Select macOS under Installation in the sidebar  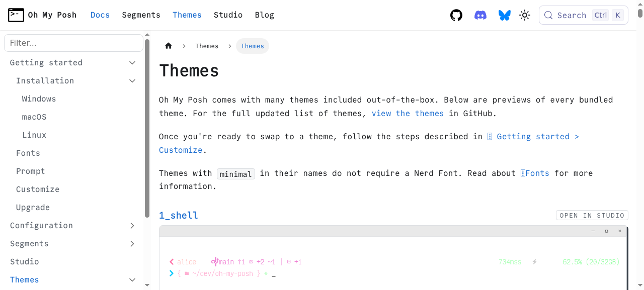pyautogui.click(x=34, y=117)
